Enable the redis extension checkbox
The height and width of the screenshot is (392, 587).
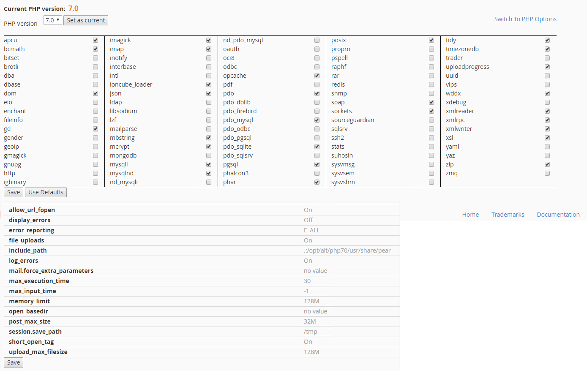[x=431, y=84]
